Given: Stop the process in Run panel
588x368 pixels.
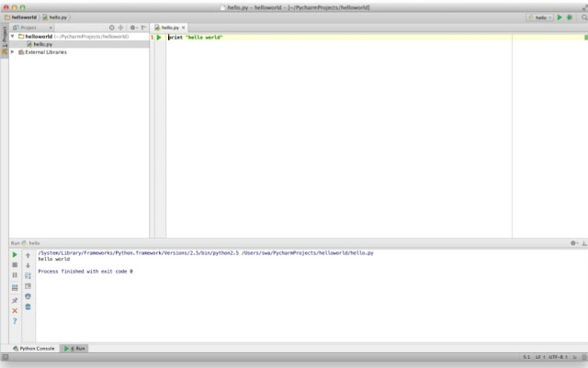Looking at the screenshot, I should click(x=15, y=265).
